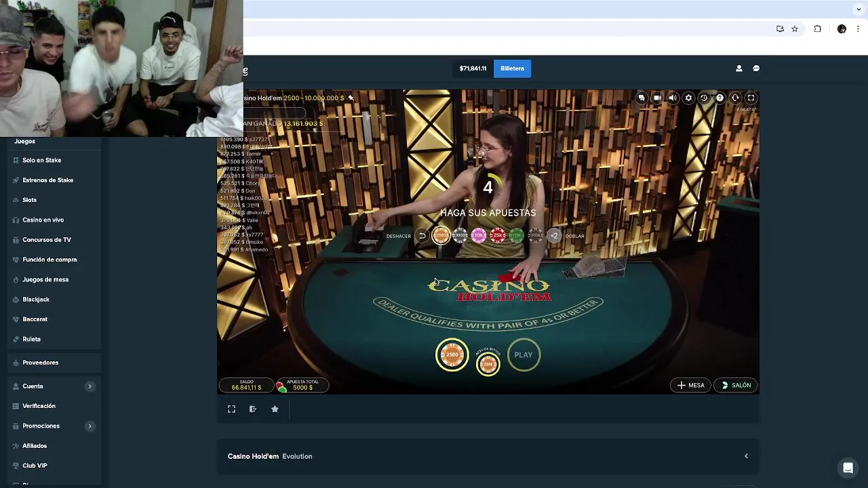Click the APUESTA TOTAL 5000 $ box
Image resolution: width=868 pixels, height=488 pixels.
[302, 385]
